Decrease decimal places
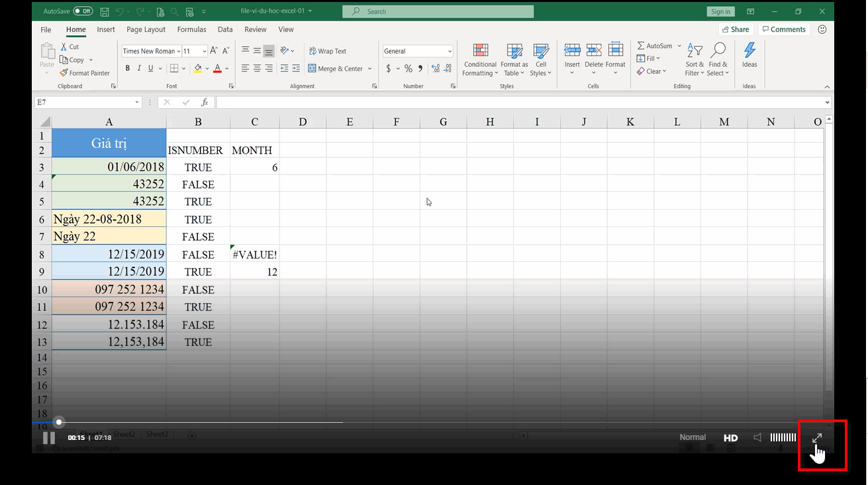 click(448, 68)
